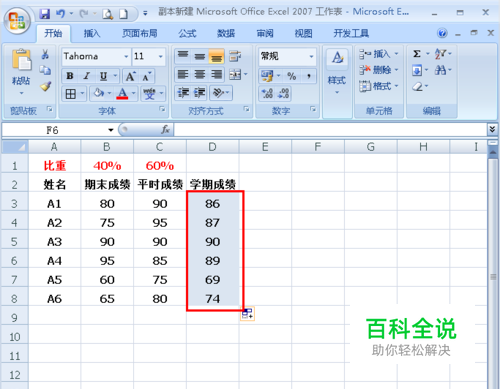The image size is (500, 389).
Task: Expand the formula bar
Action: (x=492, y=129)
